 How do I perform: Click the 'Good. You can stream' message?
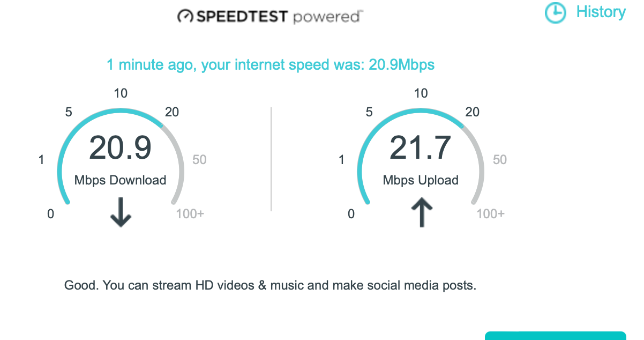pyautogui.click(x=270, y=285)
